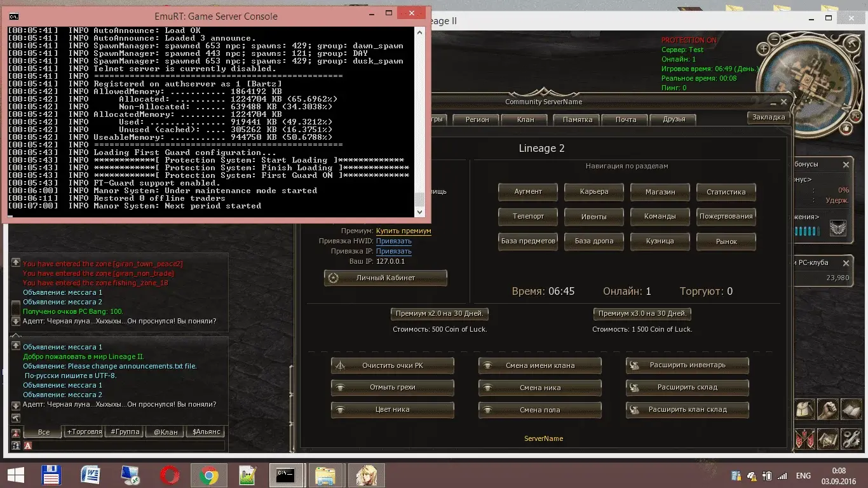The image size is (868, 488).
Task: Open the wrench system settings icon
Action: pos(851,438)
